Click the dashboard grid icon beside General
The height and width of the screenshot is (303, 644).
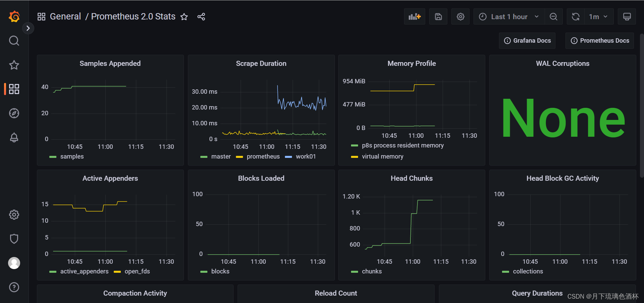coord(41,16)
